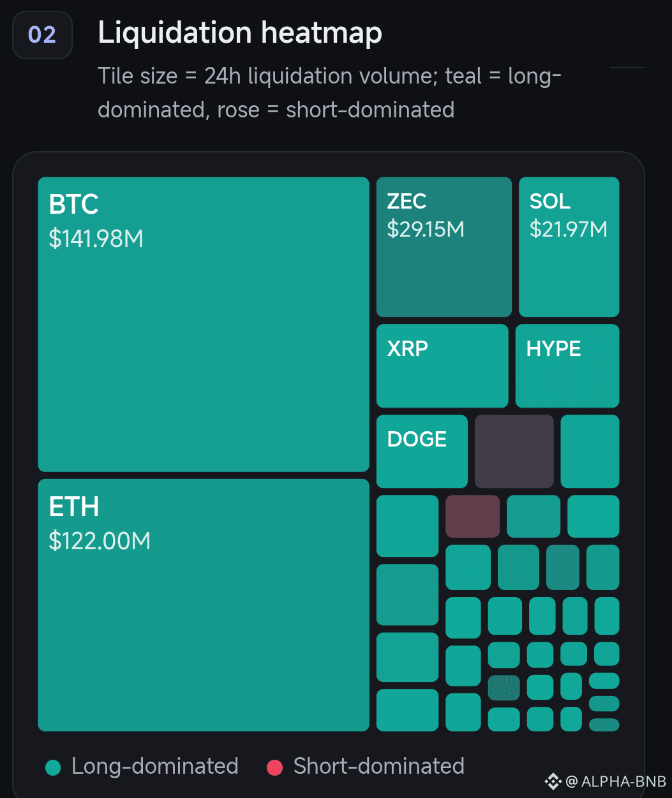Click the 02 section number badge
This screenshot has height=798, width=672.
tap(43, 34)
